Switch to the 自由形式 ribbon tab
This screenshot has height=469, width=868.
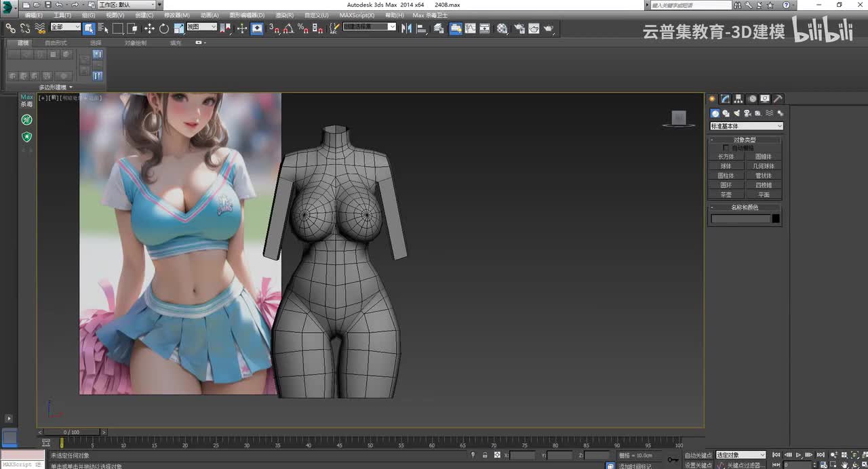pos(56,43)
